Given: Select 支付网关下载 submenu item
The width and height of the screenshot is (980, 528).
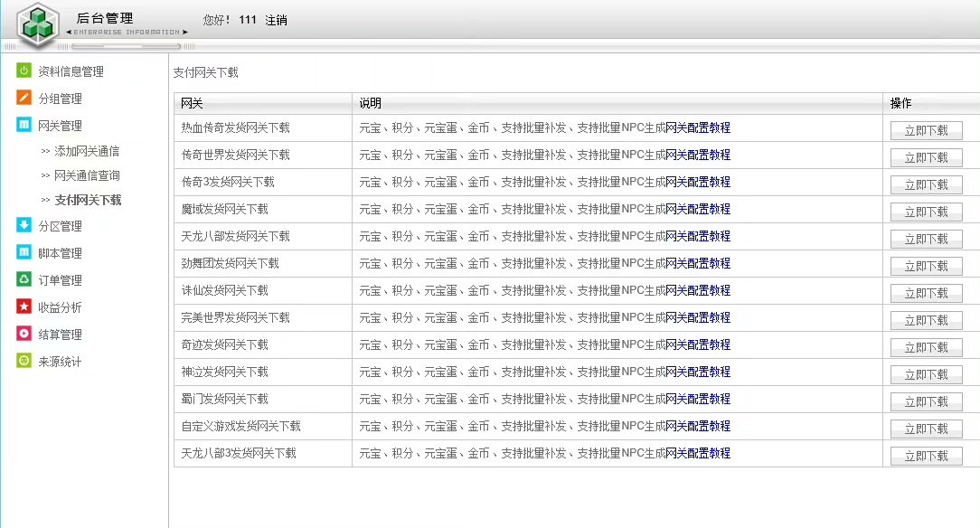Looking at the screenshot, I should (88, 200).
